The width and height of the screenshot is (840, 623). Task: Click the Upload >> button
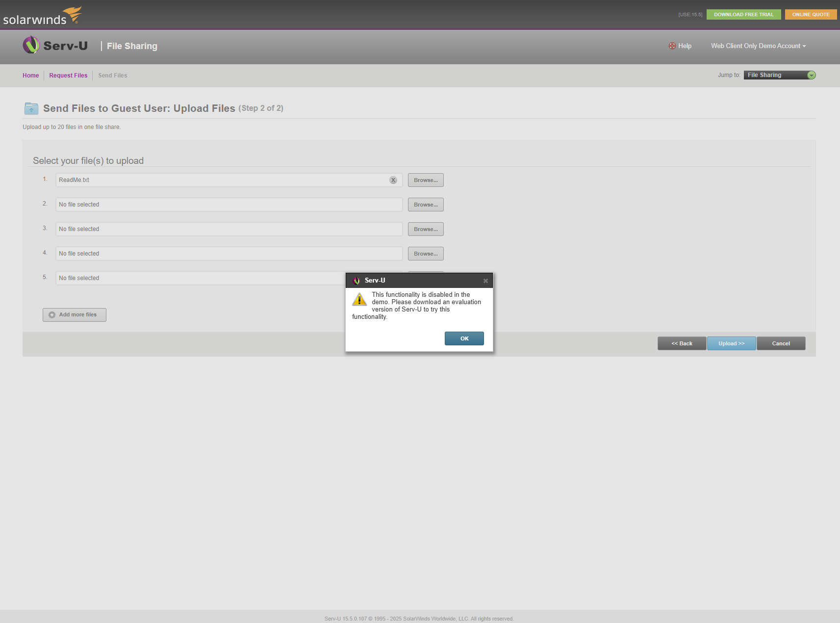tap(732, 343)
